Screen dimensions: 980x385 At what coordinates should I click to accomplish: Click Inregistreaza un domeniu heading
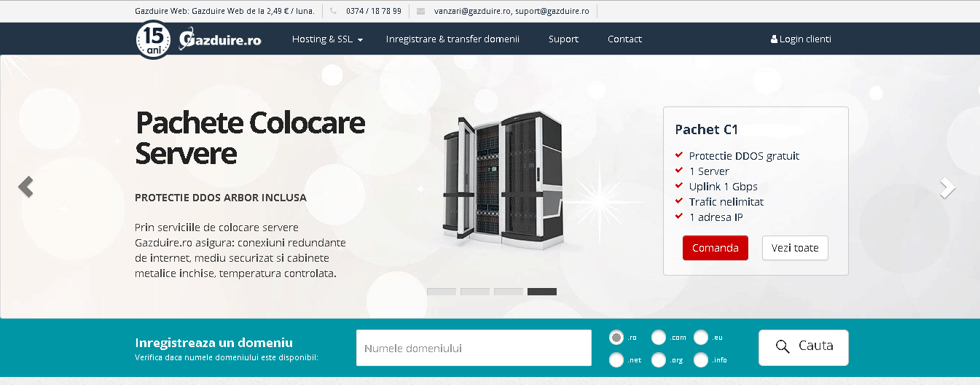[x=214, y=342]
